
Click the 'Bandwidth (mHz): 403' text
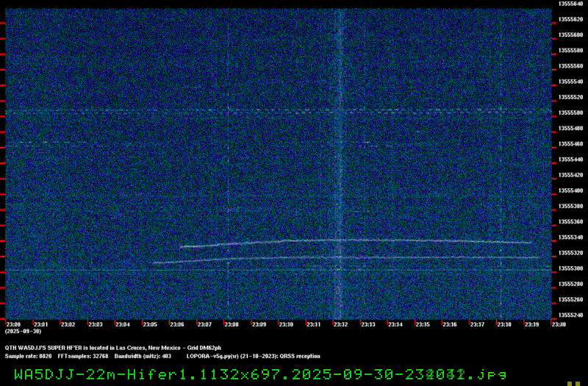click(x=143, y=356)
